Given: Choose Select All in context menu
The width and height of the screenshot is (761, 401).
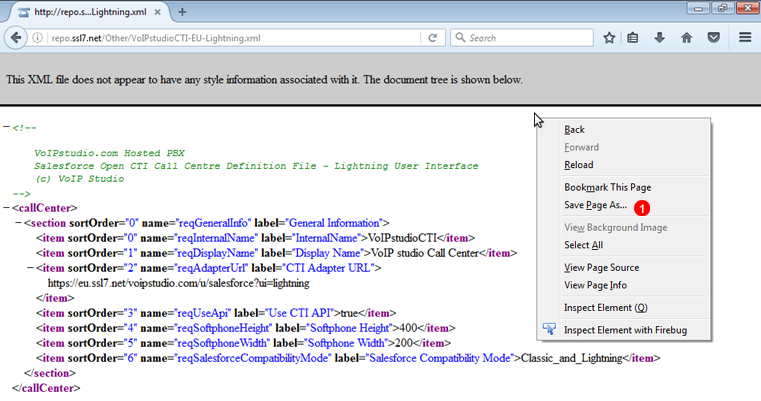Looking at the screenshot, I should tap(583, 245).
